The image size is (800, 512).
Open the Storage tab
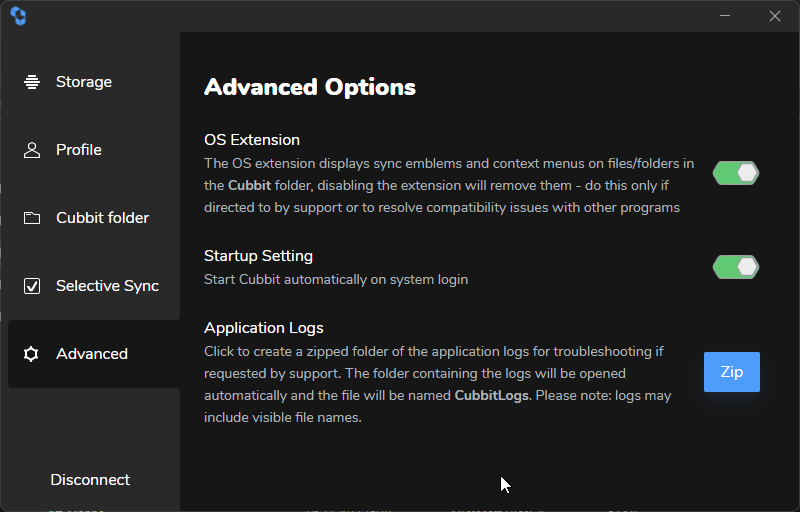tap(94, 82)
